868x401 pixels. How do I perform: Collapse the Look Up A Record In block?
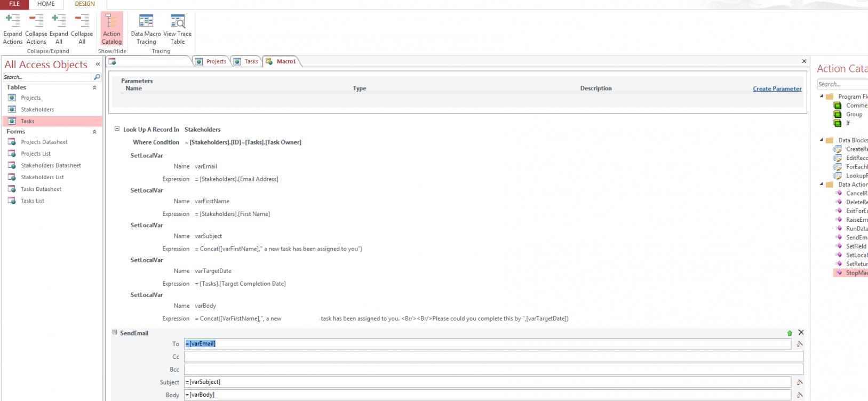[117, 129]
